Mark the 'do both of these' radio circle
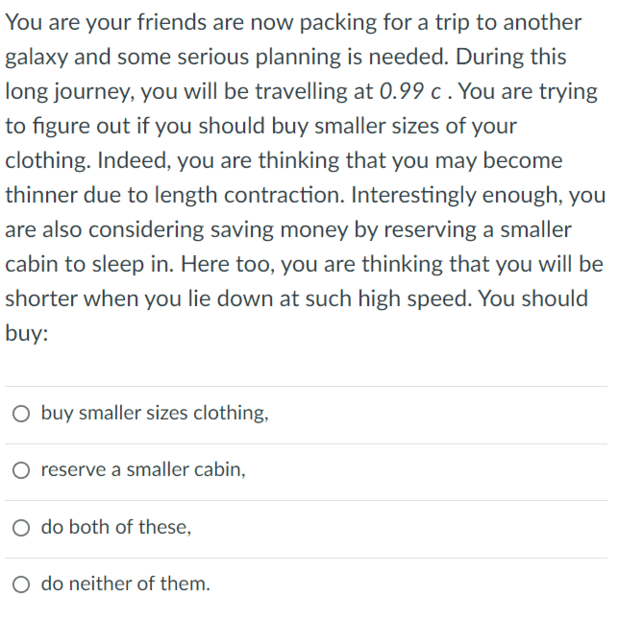This screenshot has height=620, width=618. [21, 528]
